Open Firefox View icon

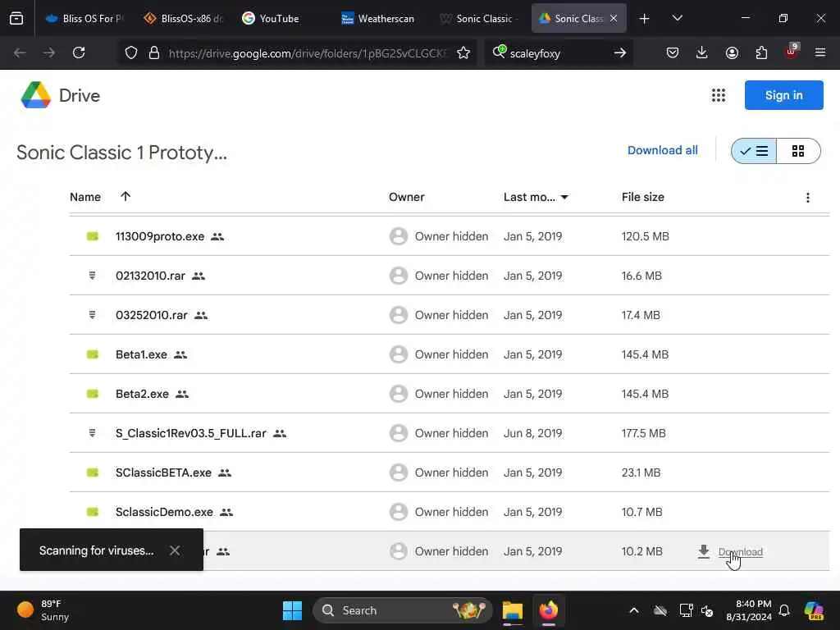click(16, 18)
